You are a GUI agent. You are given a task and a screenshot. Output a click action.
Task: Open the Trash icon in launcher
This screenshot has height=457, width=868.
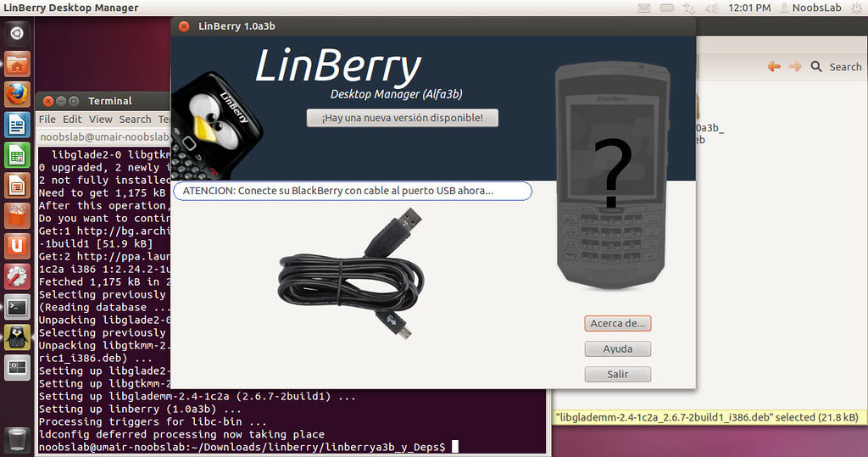[17, 439]
